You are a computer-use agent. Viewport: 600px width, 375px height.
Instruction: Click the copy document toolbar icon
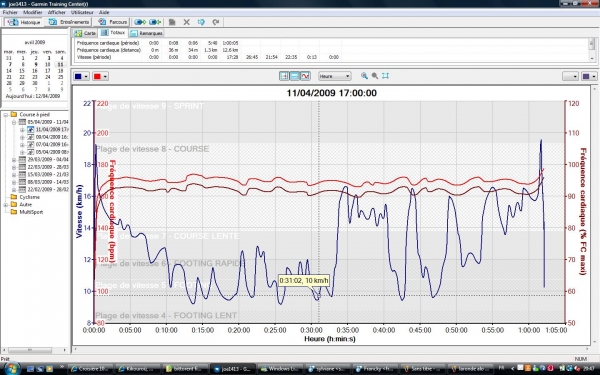(x=172, y=22)
